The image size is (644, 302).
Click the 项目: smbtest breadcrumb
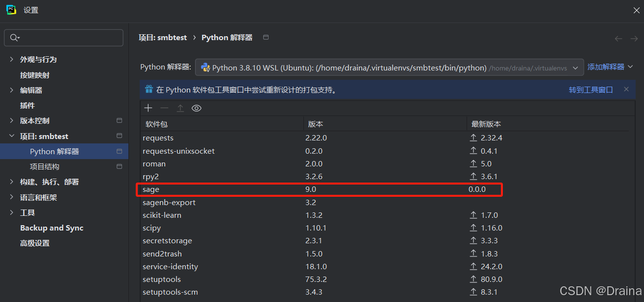tap(163, 38)
